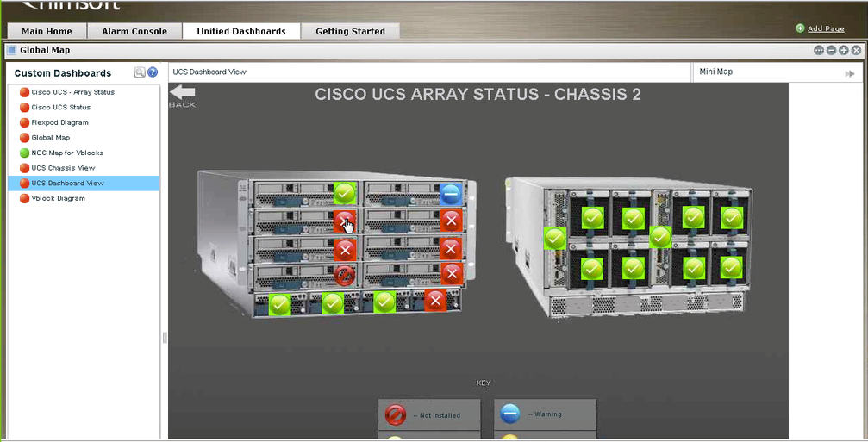Screen dimensions: 868x442
Task: Open the Custom Dashboards search icon
Action: point(140,73)
